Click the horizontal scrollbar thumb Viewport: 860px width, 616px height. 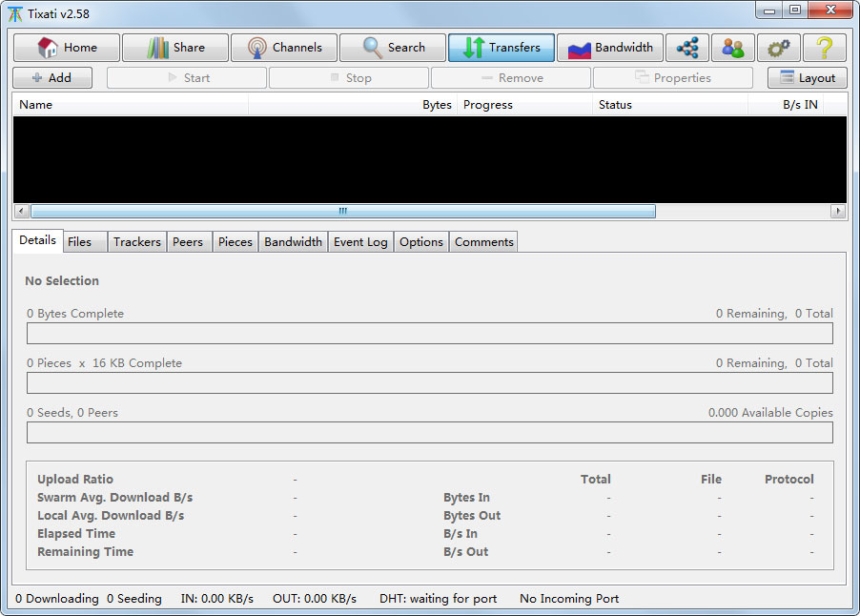point(343,211)
